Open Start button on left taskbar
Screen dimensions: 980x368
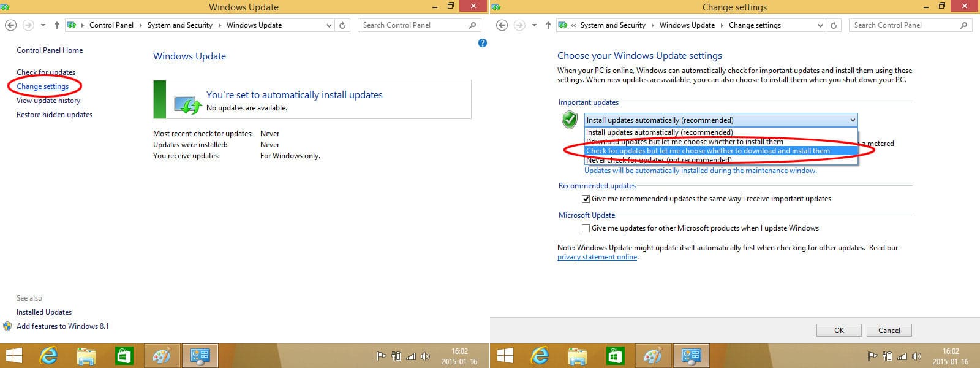click(13, 356)
